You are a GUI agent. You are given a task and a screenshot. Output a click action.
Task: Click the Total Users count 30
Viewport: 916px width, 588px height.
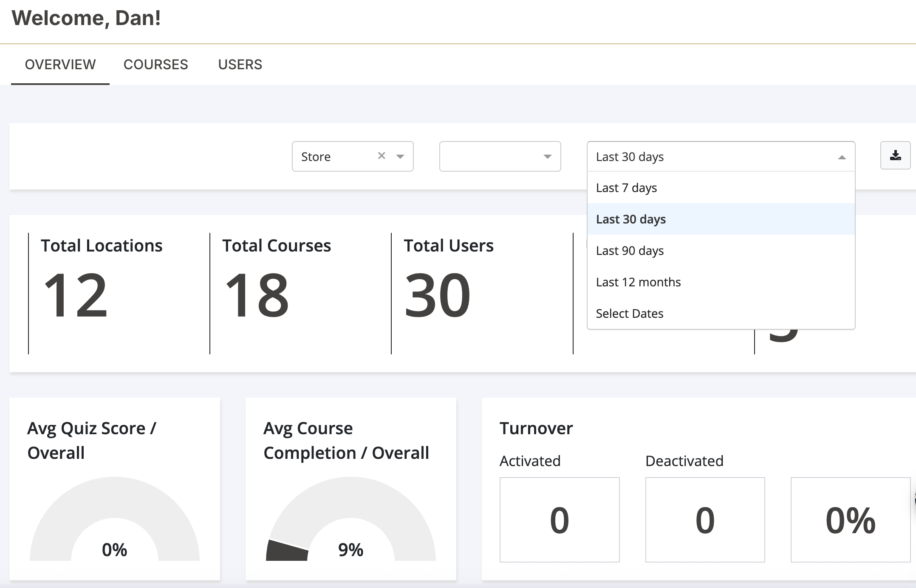[x=438, y=295]
